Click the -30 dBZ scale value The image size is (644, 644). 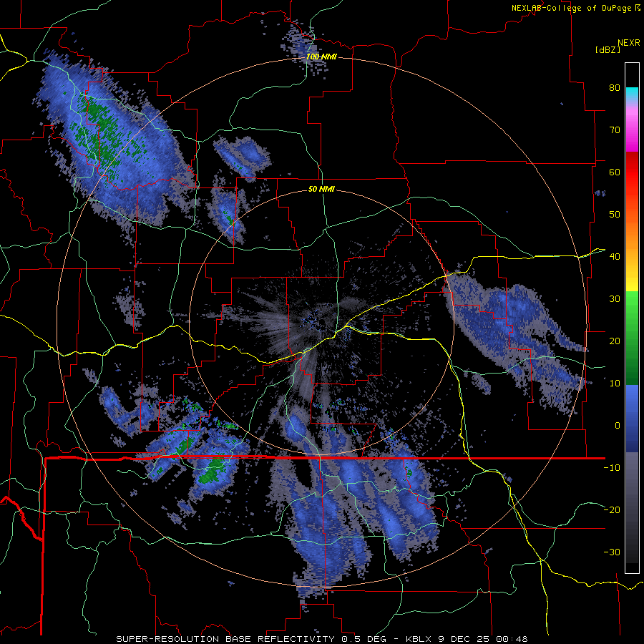coord(612,552)
